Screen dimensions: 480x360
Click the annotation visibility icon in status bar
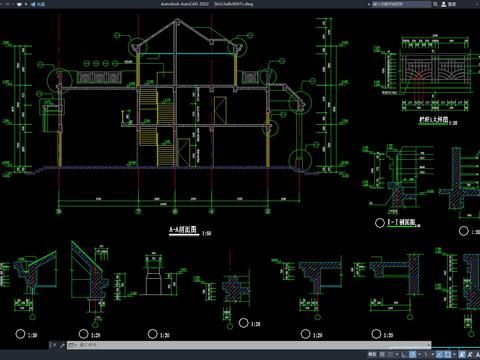[461, 354]
